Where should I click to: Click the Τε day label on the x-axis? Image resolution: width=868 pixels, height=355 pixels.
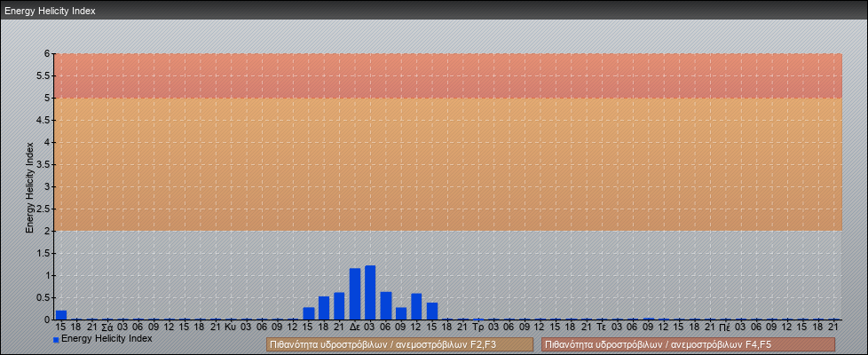coord(602,327)
